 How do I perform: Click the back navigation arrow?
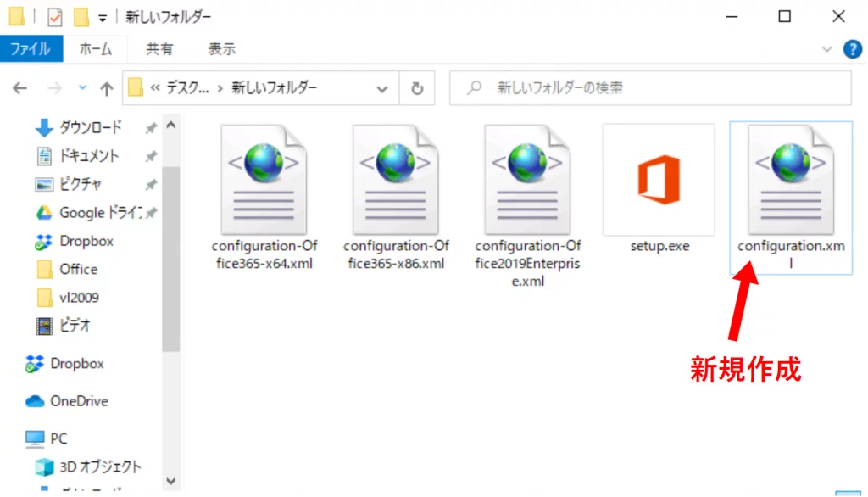tap(21, 88)
